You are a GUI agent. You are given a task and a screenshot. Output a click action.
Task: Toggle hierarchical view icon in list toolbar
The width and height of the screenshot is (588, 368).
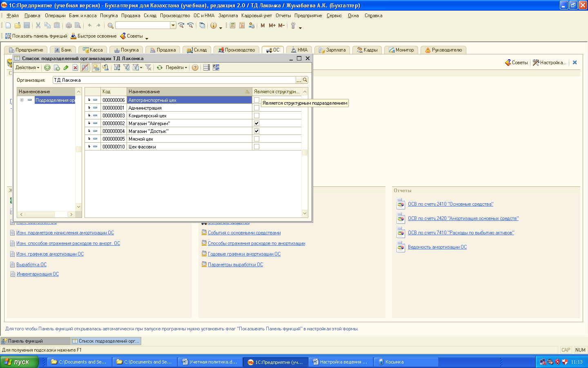96,67
